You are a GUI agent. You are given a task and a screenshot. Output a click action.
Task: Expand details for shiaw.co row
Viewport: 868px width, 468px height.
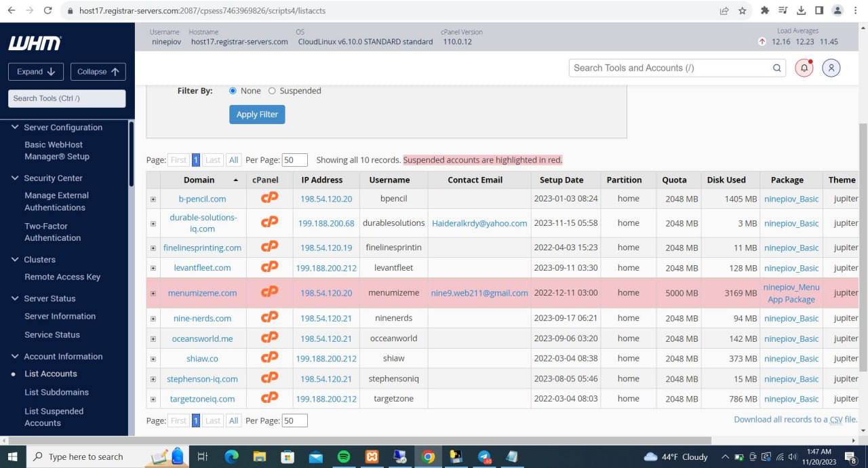pos(153,359)
